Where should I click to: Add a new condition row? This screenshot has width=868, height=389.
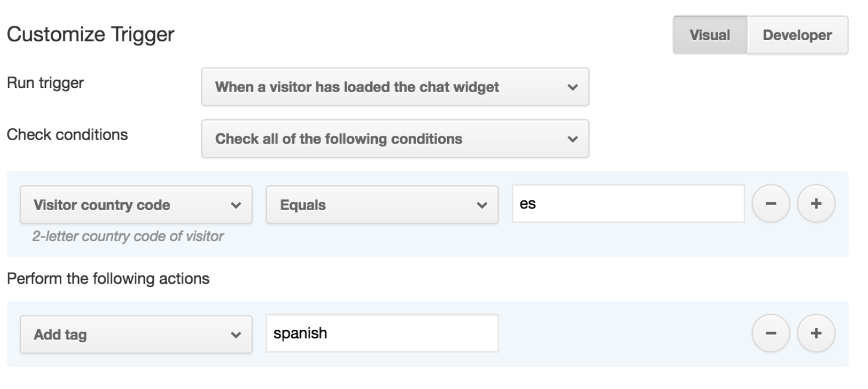(816, 204)
